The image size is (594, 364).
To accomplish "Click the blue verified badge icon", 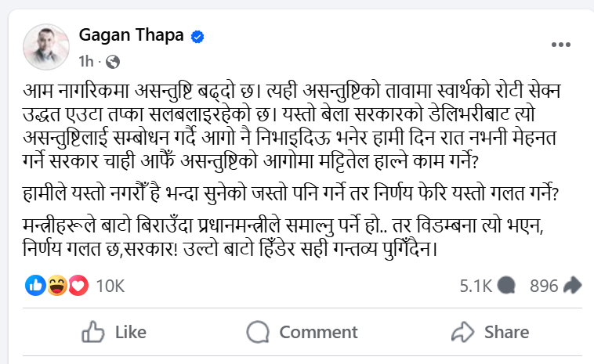I will tap(199, 36).
